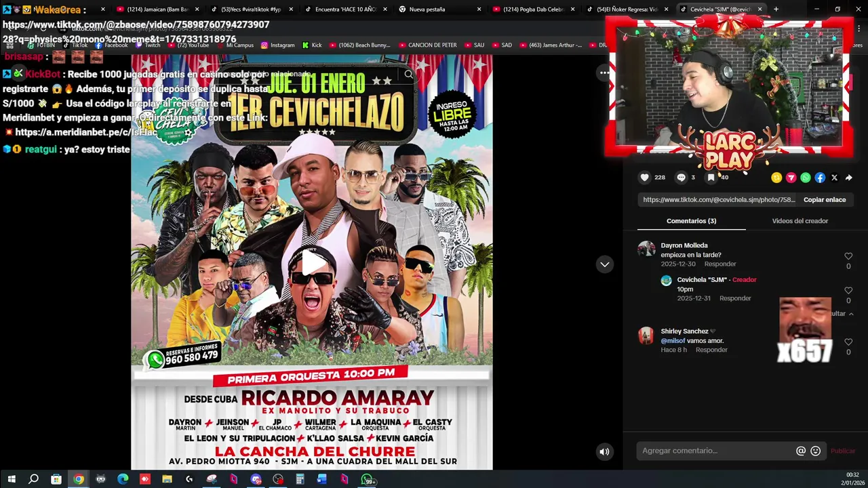Reply to Cevichela's 10pm comment
868x488 pixels.
click(x=735, y=298)
